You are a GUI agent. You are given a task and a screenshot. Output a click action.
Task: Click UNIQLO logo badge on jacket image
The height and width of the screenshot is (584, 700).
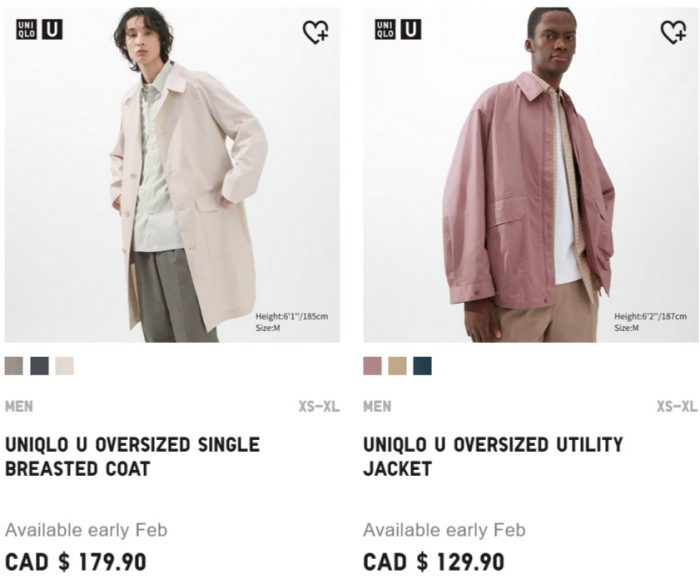tap(385, 29)
